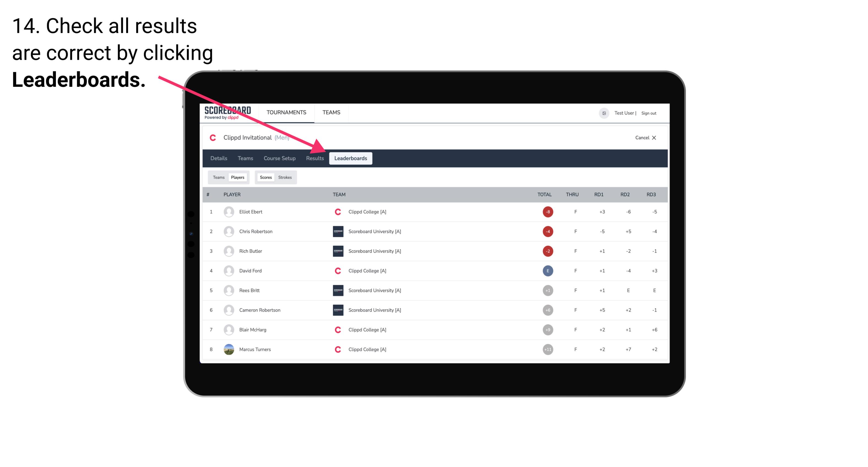The image size is (868, 467).
Task: Select the Players leaderboard filter
Action: (237, 177)
